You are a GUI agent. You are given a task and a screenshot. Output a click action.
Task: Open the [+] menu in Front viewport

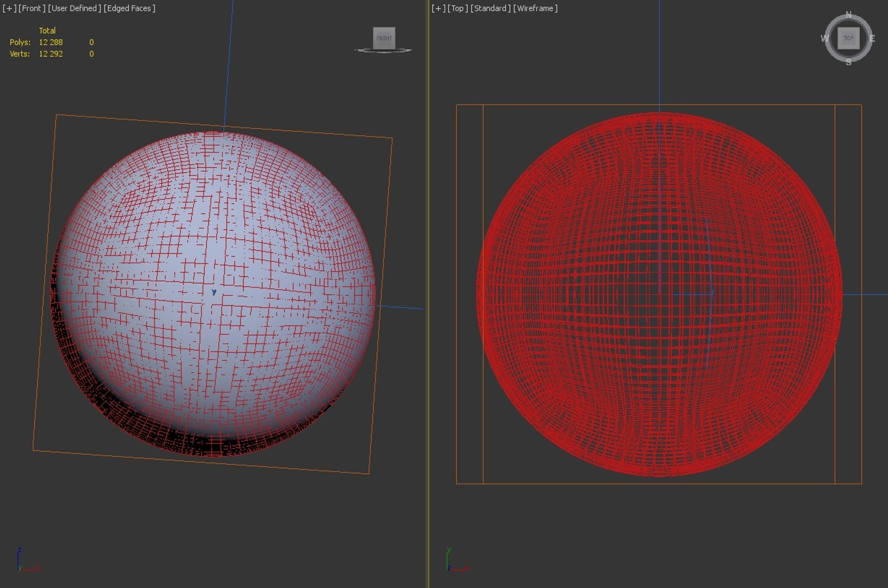pyautogui.click(x=9, y=8)
